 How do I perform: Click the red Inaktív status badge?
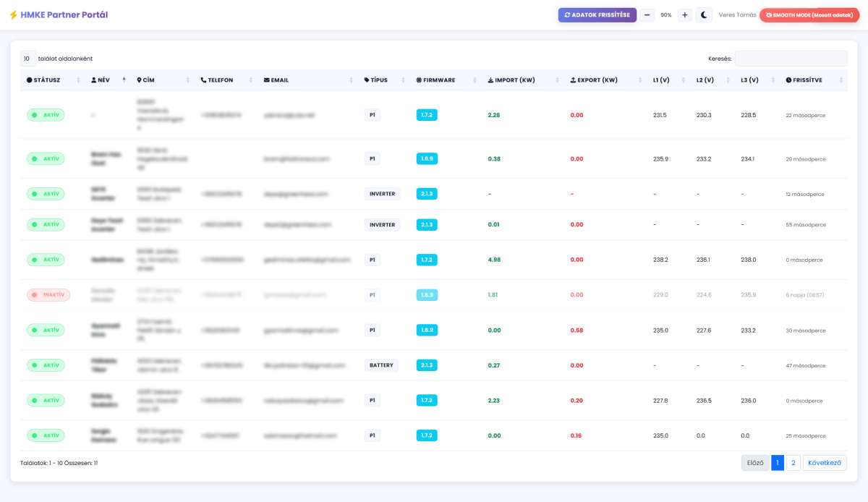click(x=48, y=295)
